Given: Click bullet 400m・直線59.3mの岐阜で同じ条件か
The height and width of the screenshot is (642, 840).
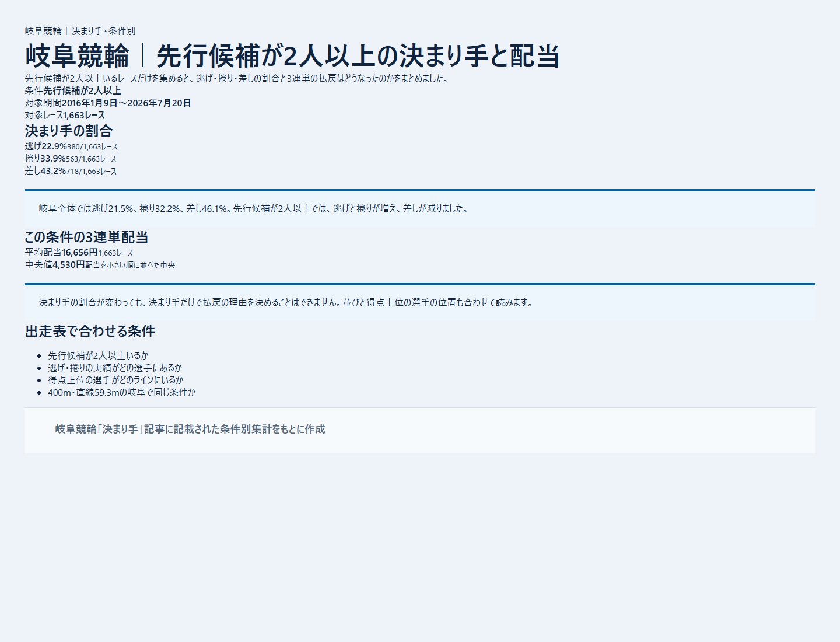Looking at the screenshot, I should [121, 392].
